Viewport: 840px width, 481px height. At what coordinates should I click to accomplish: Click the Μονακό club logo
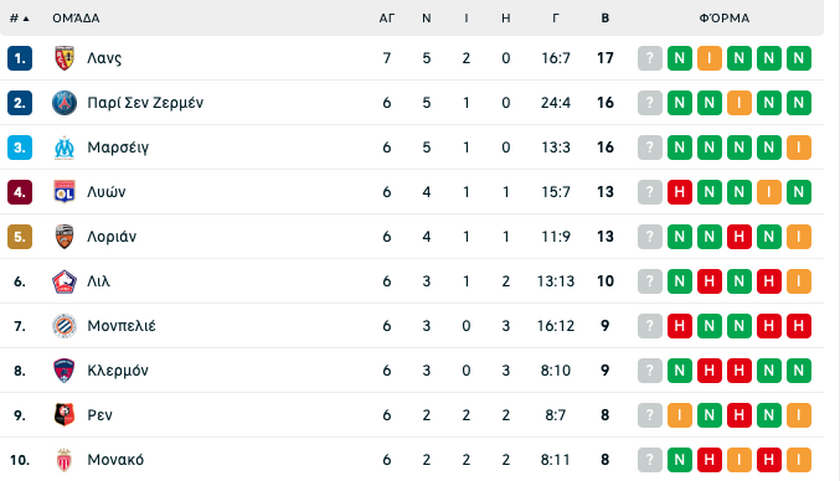point(64,460)
